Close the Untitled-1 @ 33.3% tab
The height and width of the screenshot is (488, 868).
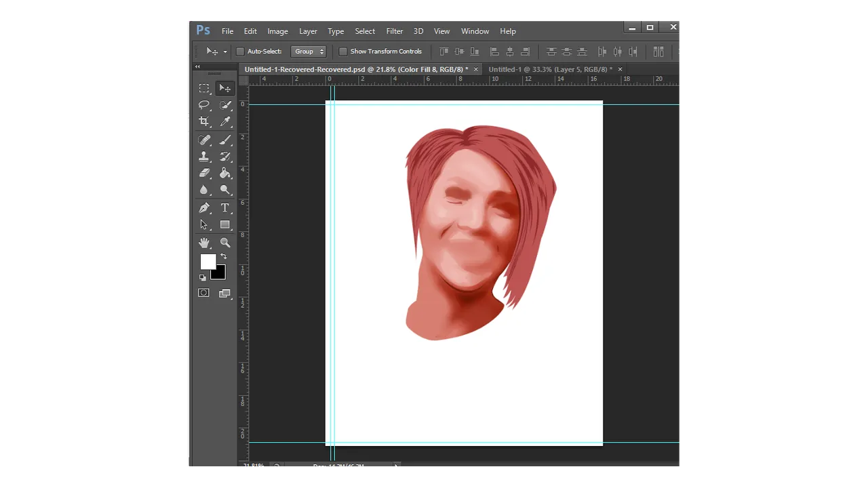(x=620, y=69)
